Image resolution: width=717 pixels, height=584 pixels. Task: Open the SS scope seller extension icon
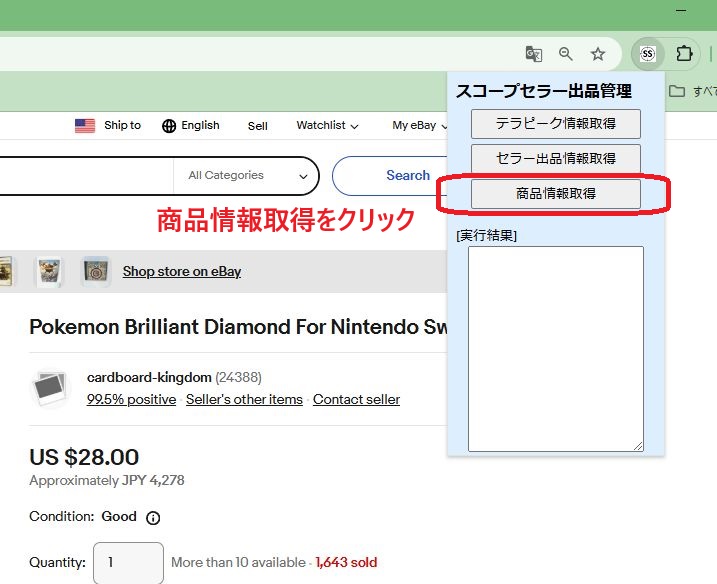(x=647, y=54)
